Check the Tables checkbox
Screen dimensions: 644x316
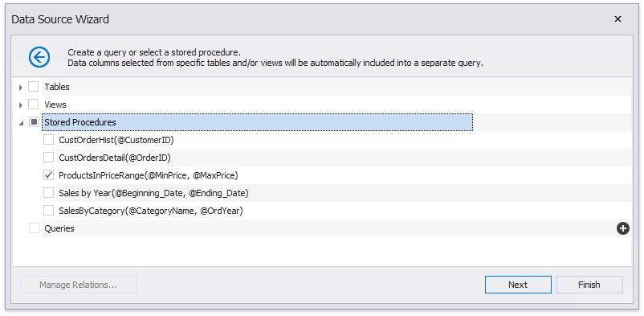[x=34, y=87]
